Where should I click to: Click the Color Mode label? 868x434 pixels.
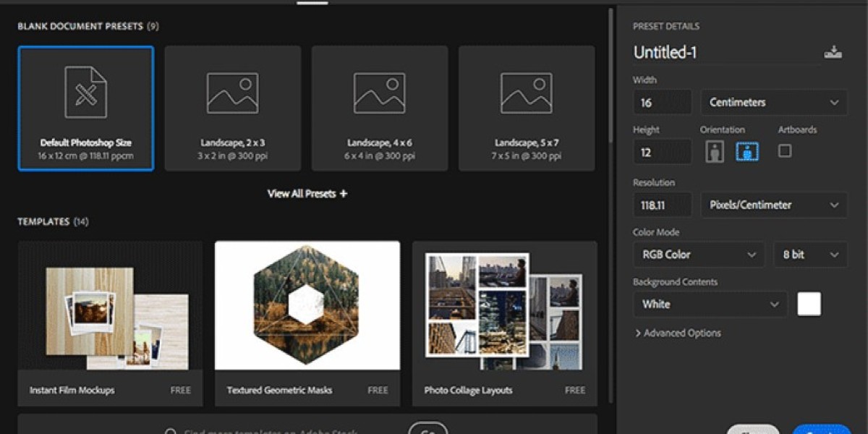[656, 233]
